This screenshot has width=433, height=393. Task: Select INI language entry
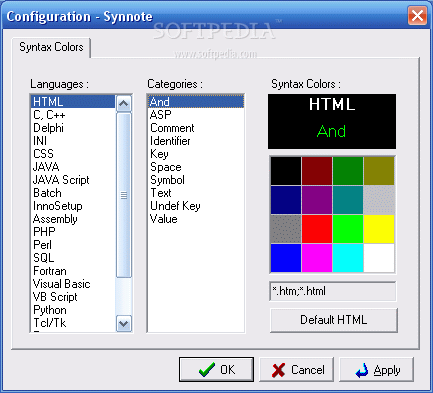click(73, 141)
